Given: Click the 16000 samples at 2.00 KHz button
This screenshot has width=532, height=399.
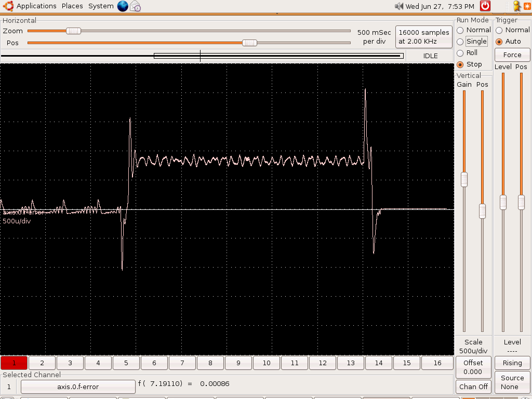Looking at the screenshot, I should 424,37.
